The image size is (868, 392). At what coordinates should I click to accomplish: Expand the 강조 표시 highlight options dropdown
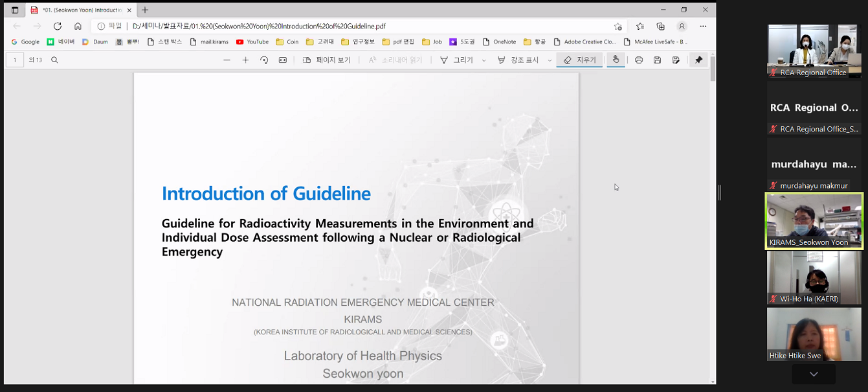[550, 60]
